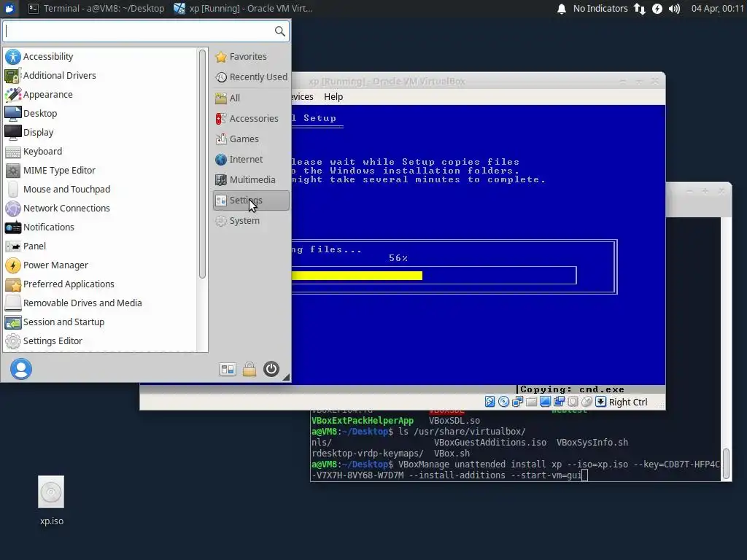Viewport: 747px width, 560px height.
Task: Select the System category
Action: point(251,221)
